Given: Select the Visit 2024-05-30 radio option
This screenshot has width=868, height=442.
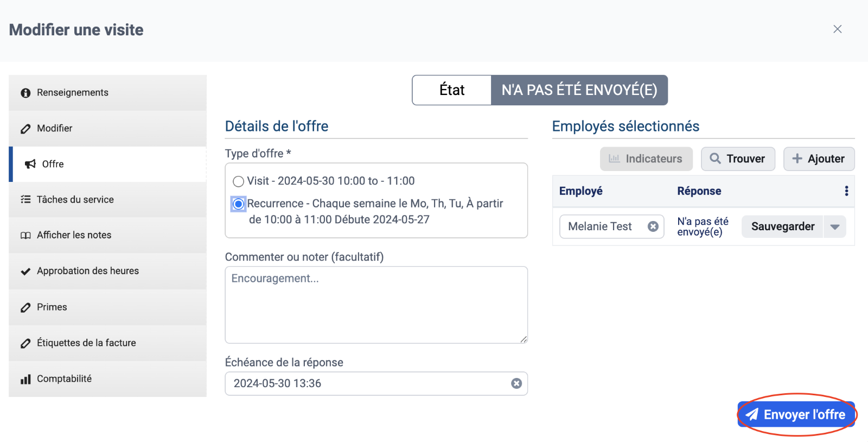Looking at the screenshot, I should [238, 181].
